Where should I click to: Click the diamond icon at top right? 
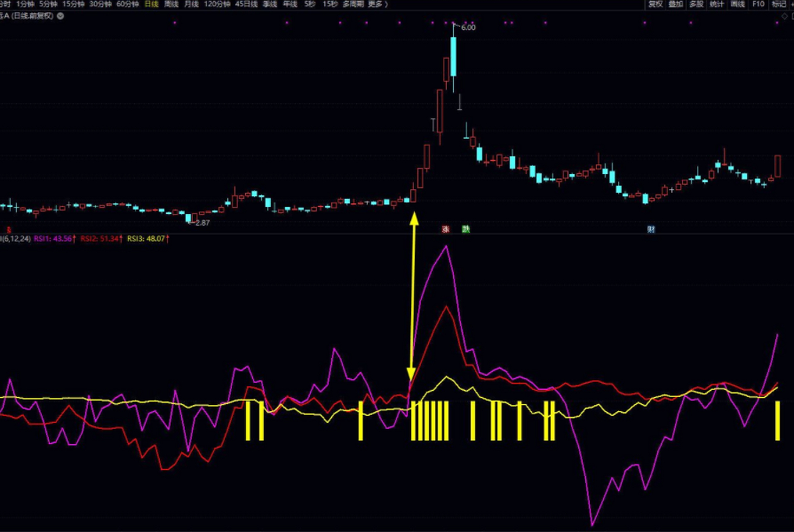784,16
